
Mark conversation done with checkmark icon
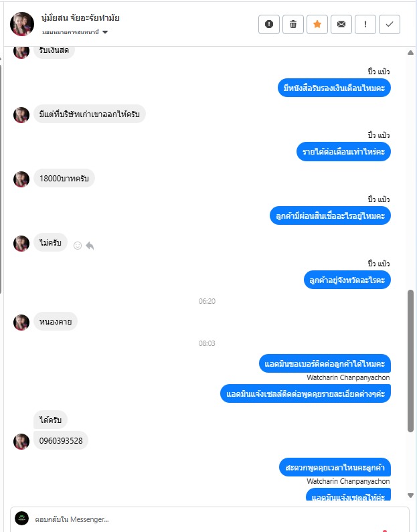(389, 25)
